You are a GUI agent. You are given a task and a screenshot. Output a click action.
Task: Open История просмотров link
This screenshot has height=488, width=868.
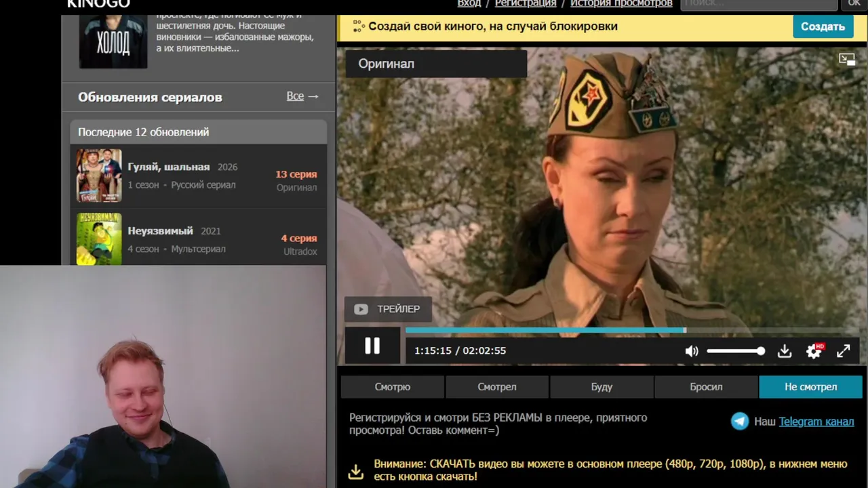pyautogui.click(x=621, y=3)
